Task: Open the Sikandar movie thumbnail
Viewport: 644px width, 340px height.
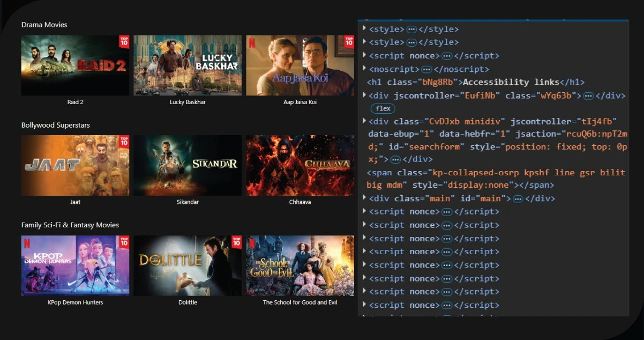Action: click(188, 166)
